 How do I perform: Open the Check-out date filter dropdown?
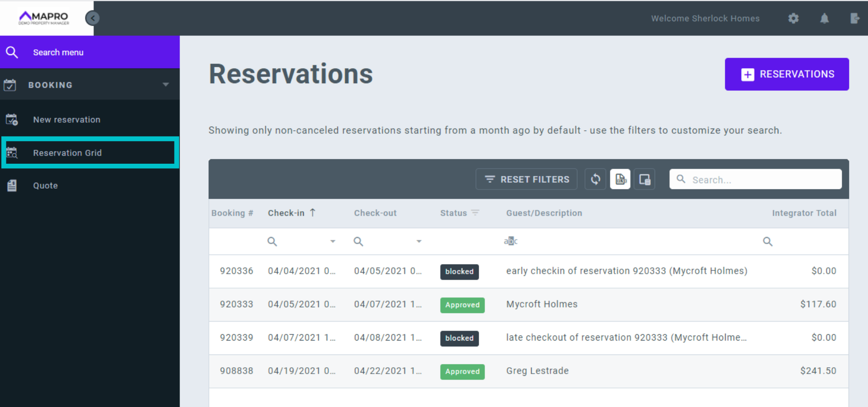tap(419, 241)
